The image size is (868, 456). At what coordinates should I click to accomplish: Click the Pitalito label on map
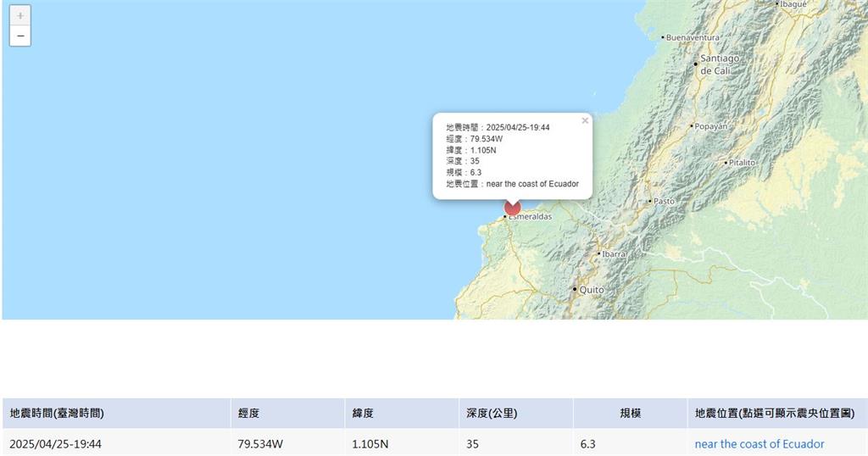coord(742,163)
